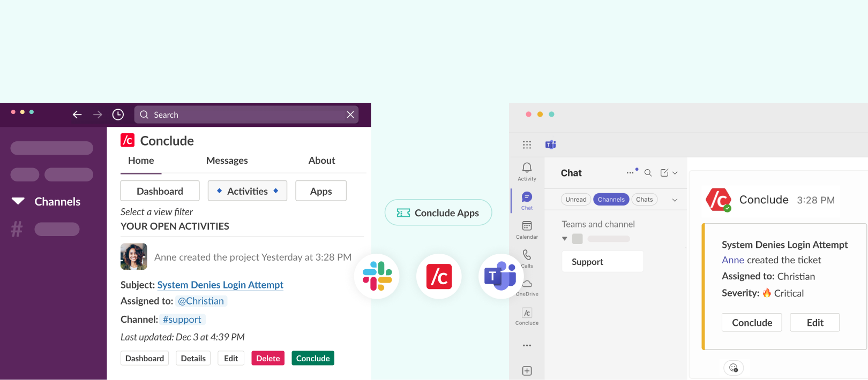Click the small Teams icon in header
The image size is (868, 380).
coord(551,145)
